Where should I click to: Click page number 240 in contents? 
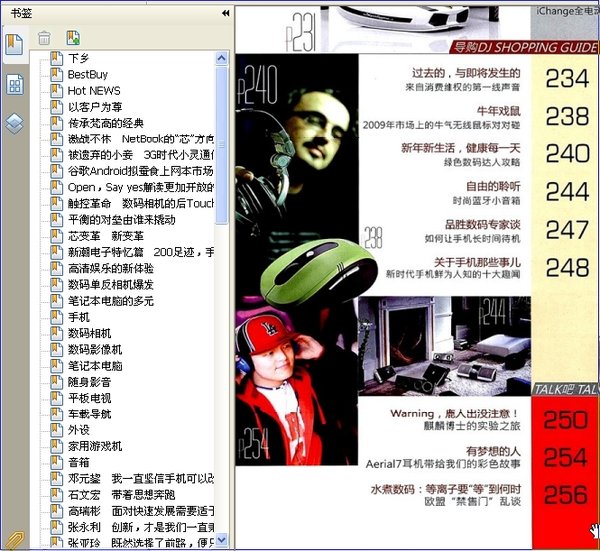click(x=567, y=153)
